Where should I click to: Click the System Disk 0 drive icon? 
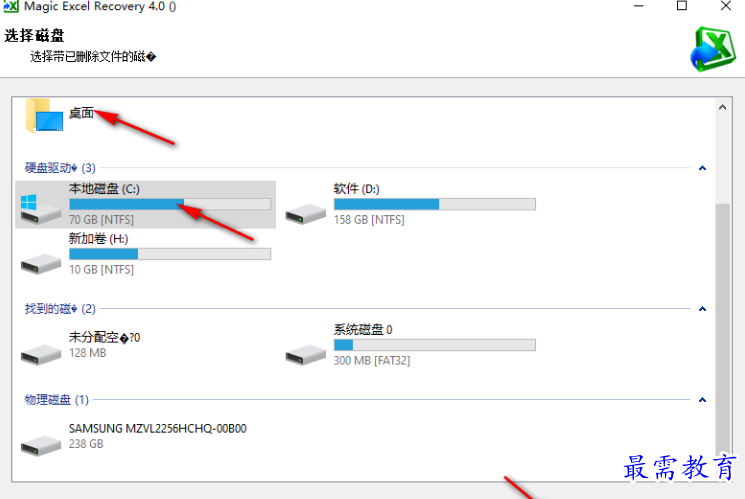point(306,355)
